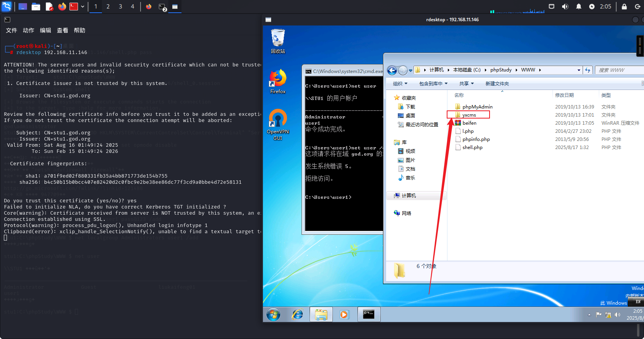The width and height of the screenshot is (644, 339).
Task: Switch to workspace 3
Action: pos(120,7)
